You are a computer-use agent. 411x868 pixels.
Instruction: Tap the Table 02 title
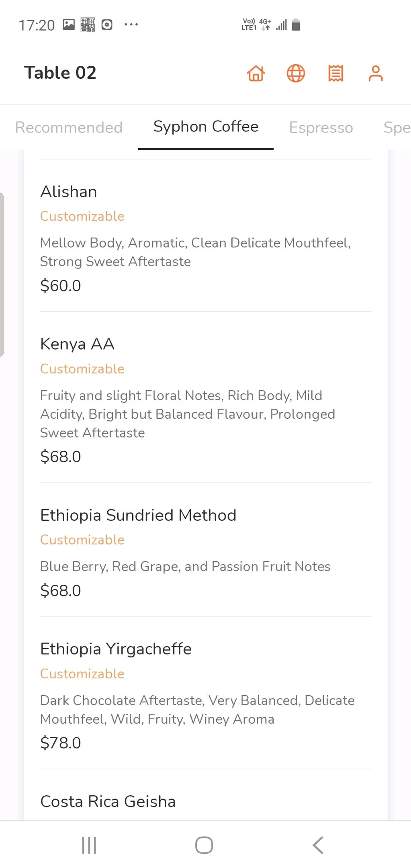click(x=60, y=73)
